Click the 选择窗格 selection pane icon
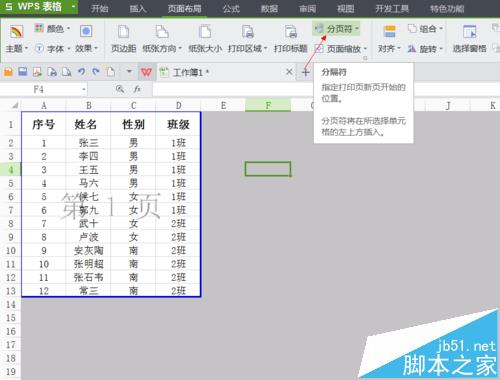Image resolution: width=500 pixels, height=380 pixels. [x=470, y=32]
